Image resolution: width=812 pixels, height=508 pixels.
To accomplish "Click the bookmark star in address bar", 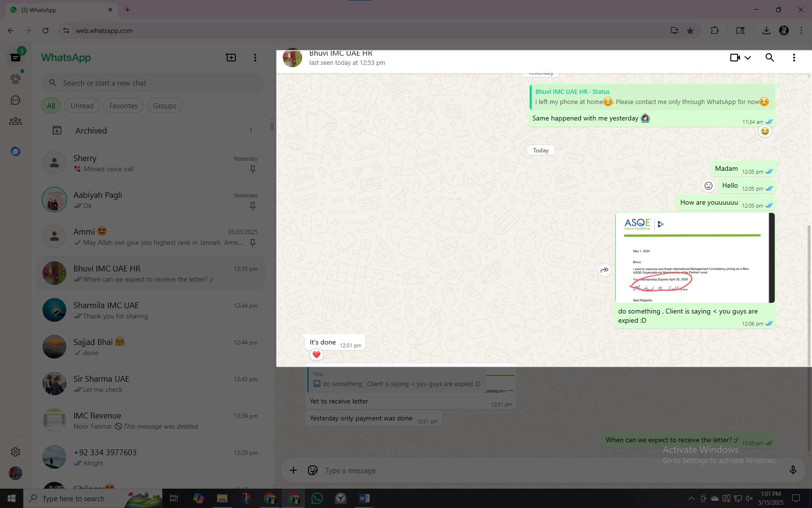I will [690, 30].
